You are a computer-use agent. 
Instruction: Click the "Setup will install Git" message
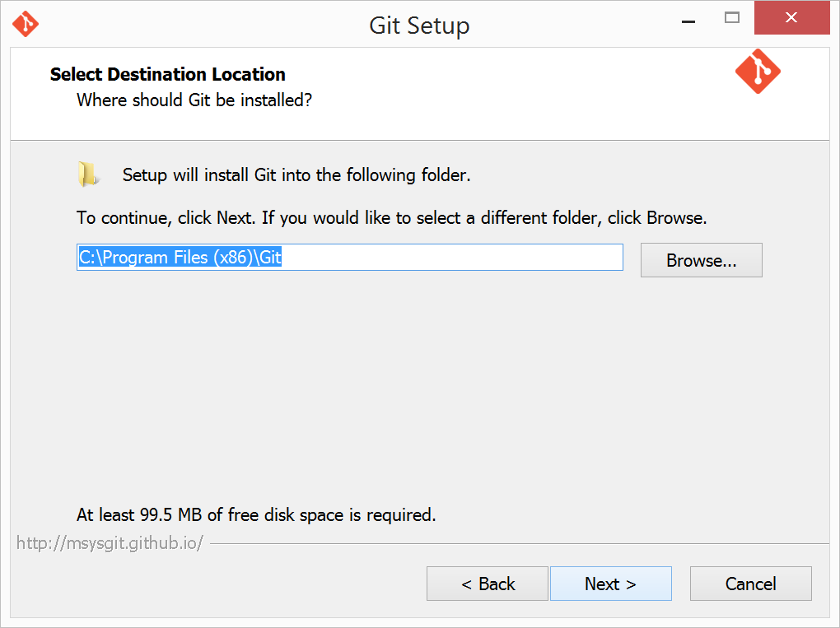coord(296,175)
